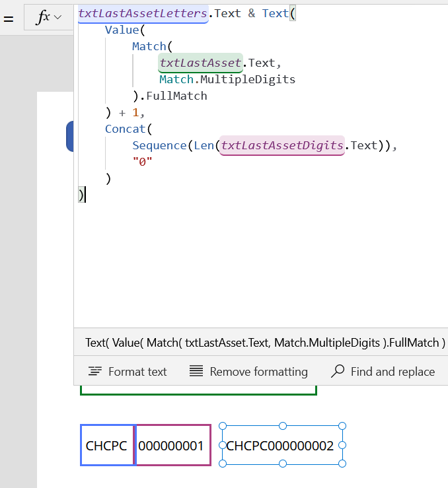Screen dimensions: 448x488
Task: Select the 000000001 text input box
Action: [x=172, y=446]
